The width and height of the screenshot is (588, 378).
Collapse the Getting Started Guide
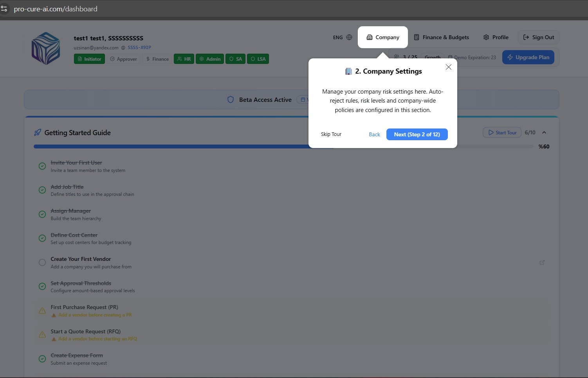(x=544, y=132)
